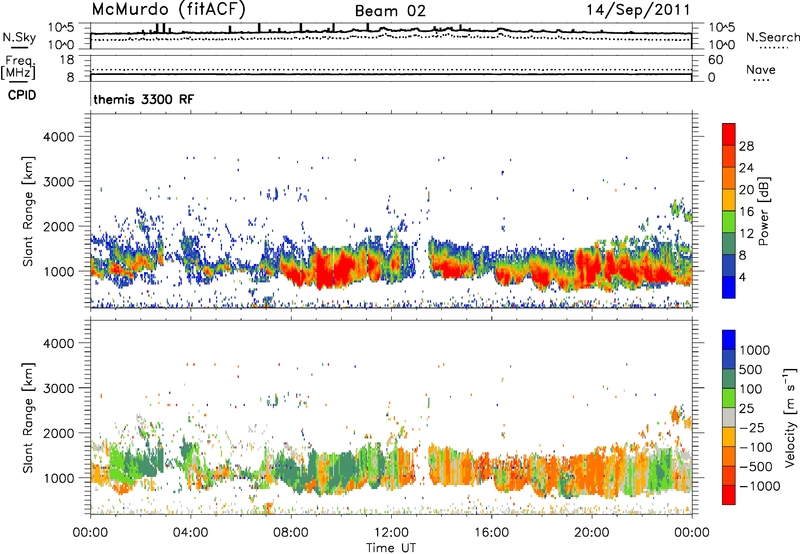Screen dimensions: 800x554
Task: Select the yellow 16–20 dB Power swatch
Action: [x=729, y=200]
